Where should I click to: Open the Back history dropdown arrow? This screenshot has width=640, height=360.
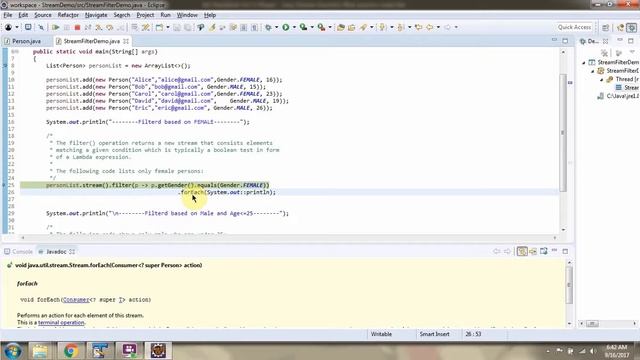coord(438,27)
